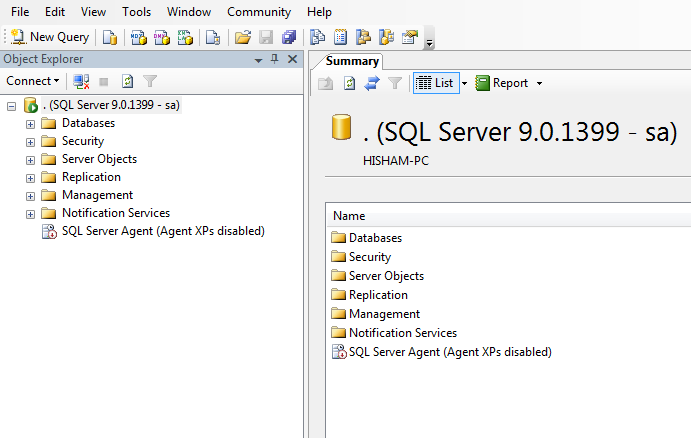Toggle auto-hide pin on Object Explorer
The height and width of the screenshot is (438, 691).
point(275,59)
